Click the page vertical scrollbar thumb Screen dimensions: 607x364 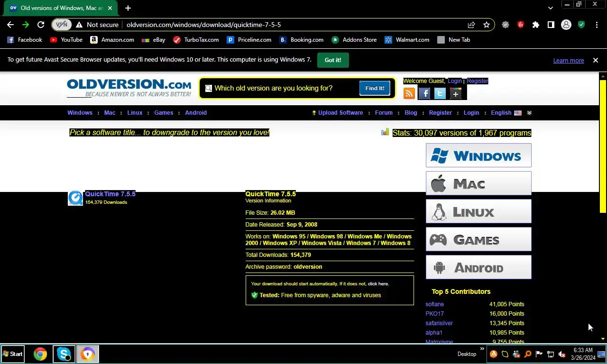[x=603, y=146]
